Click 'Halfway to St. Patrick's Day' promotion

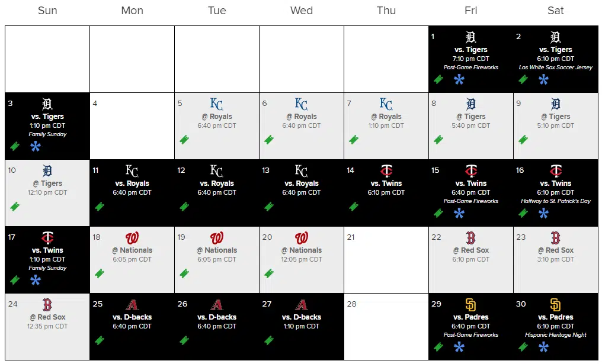(555, 201)
